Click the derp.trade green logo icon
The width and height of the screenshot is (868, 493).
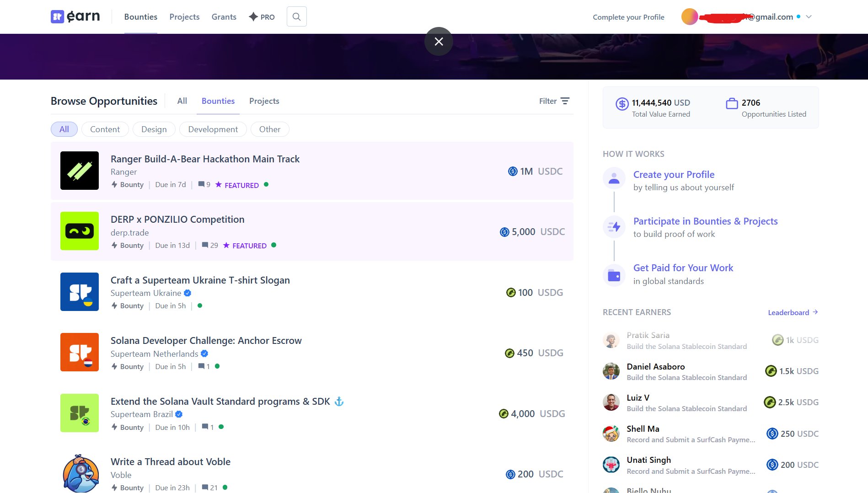pyautogui.click(x=80, y=231)
